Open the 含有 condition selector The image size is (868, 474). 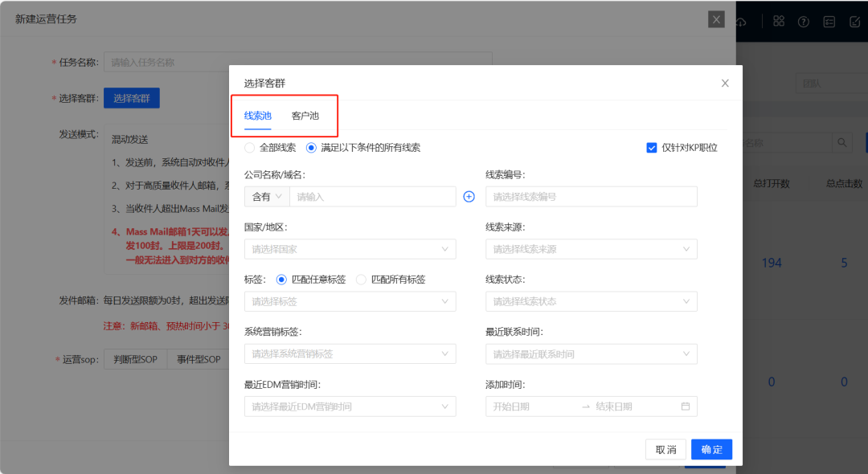click(266, 196)
